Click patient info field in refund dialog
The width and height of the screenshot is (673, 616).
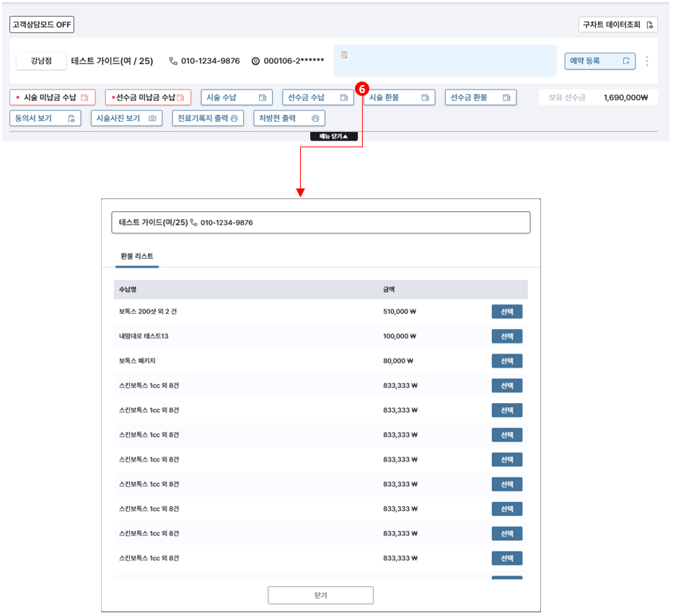(320, 222)
